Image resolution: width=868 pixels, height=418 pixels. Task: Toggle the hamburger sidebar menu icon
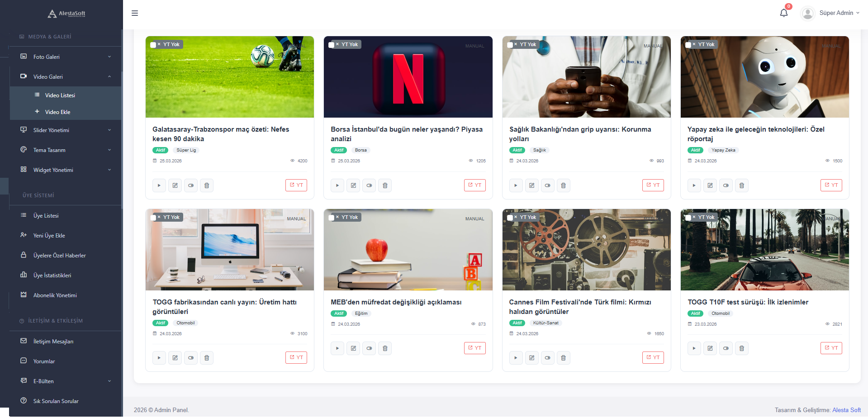coord(135,13)
